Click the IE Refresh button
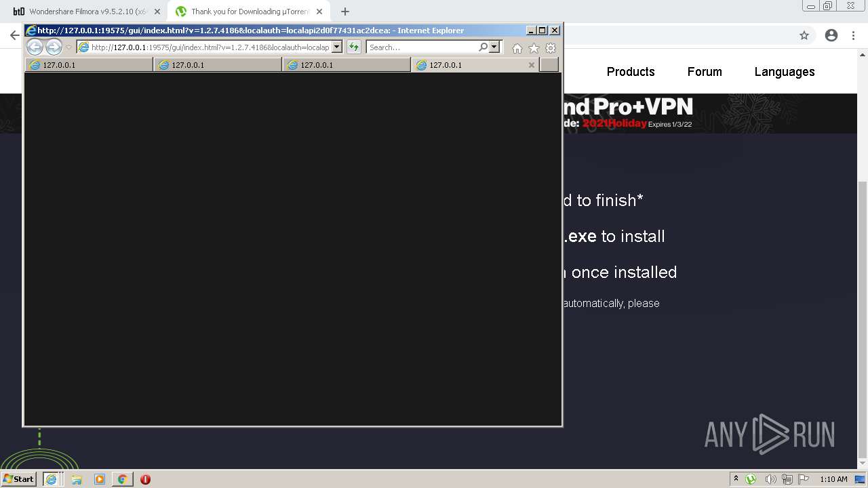The width and height of the screenshot is (868, 488). [354, 47]
